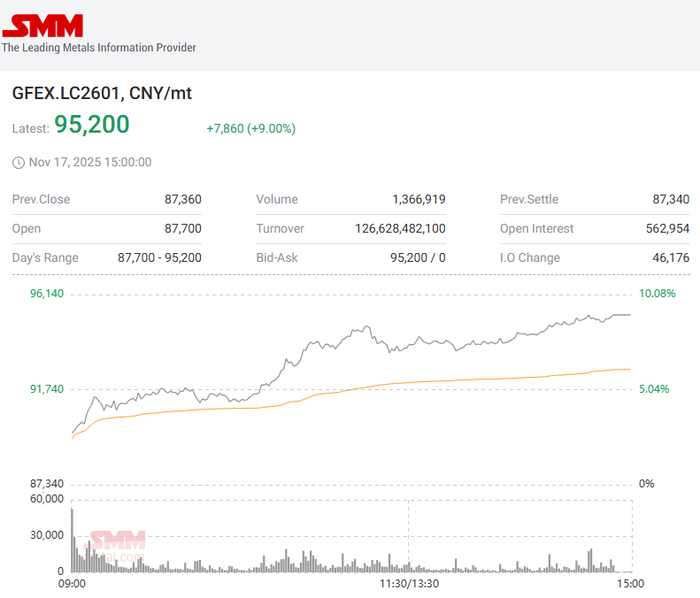Click the 11:30/13:30 time axis label

(x=410, y=584)
